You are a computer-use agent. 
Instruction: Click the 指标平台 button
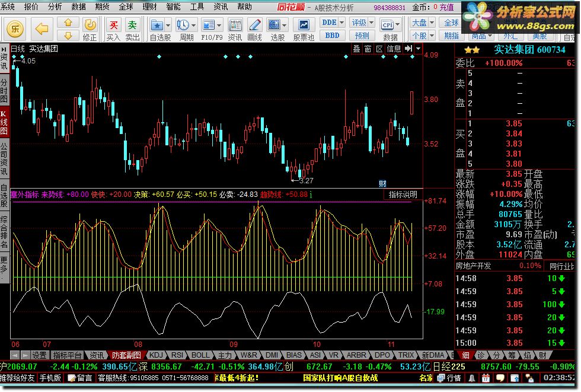coord(67,355)
